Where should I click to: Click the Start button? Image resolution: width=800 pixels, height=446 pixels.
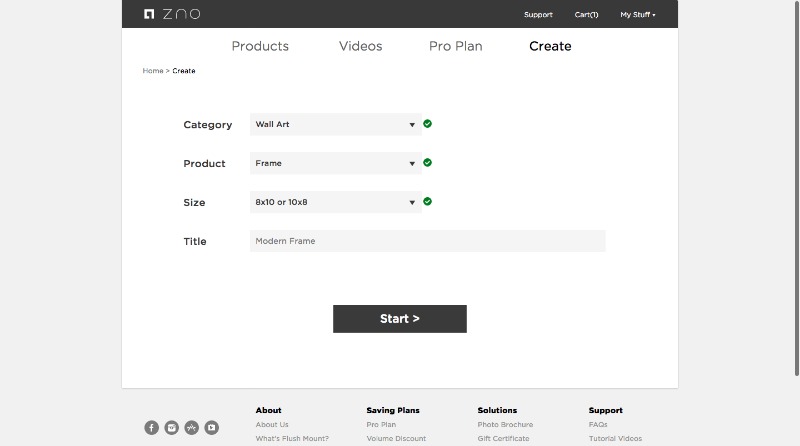click(400, 319)
